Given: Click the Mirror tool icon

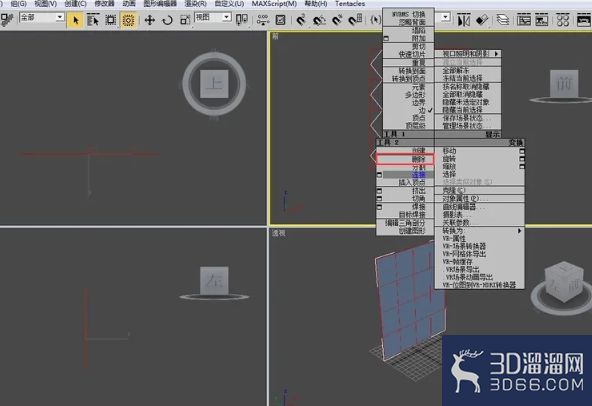Looking at the screenshot, I should point(464,20).
